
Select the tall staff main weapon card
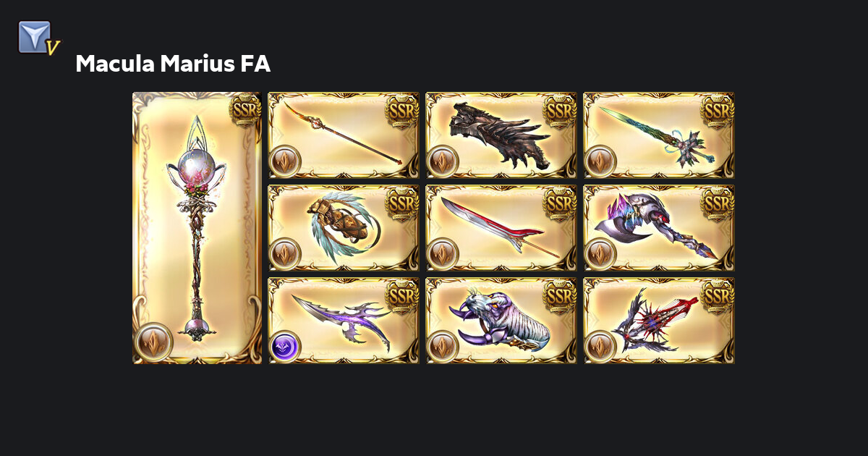197,227
